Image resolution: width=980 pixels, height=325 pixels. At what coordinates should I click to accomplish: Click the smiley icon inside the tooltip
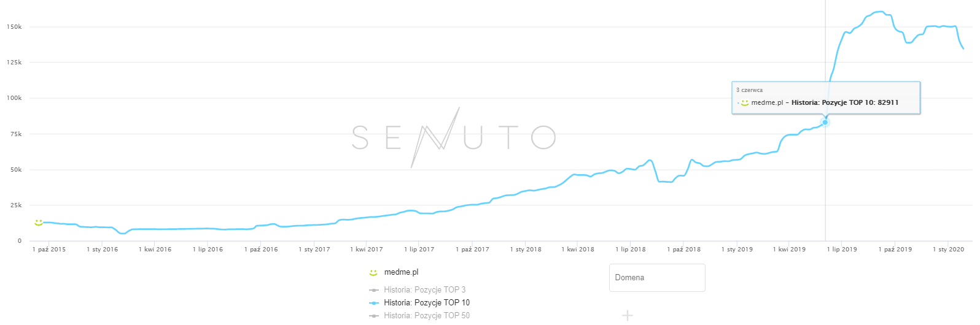744,102
